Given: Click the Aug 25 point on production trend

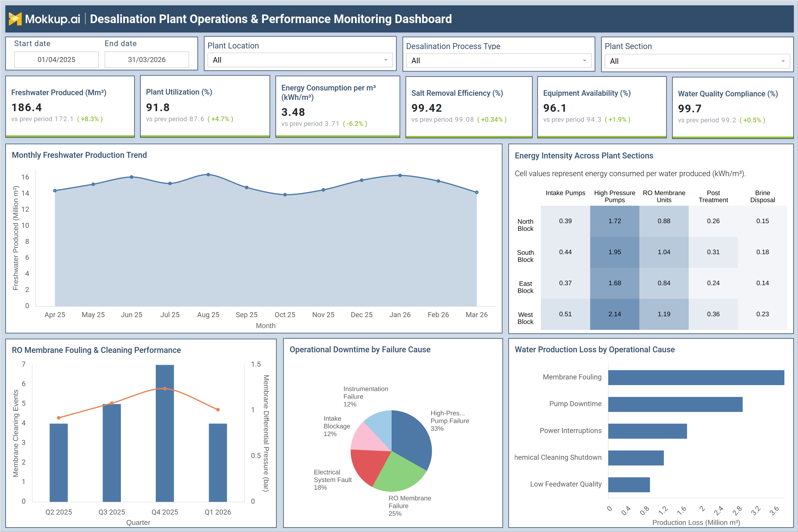Looking at the screenshot, I should [208, 175].
